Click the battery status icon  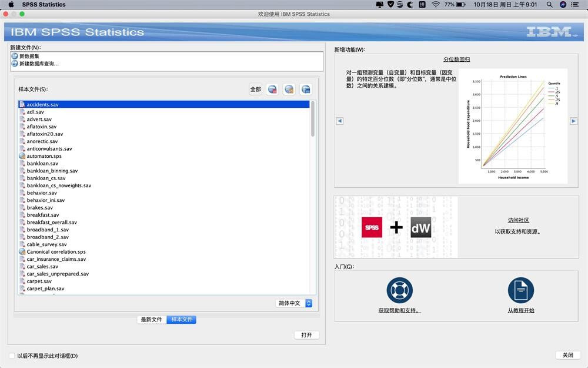[461, 5]
